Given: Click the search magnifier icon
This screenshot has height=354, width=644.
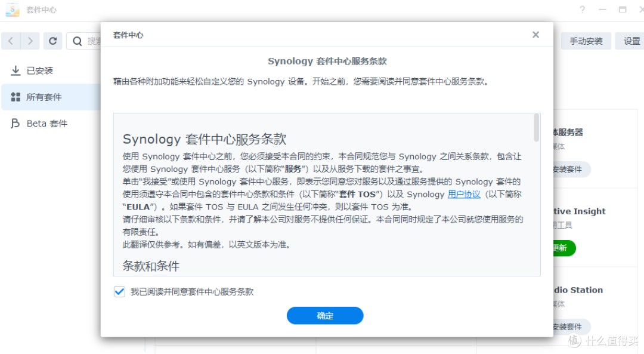Looking at the screenshot, I should (77, 41).
